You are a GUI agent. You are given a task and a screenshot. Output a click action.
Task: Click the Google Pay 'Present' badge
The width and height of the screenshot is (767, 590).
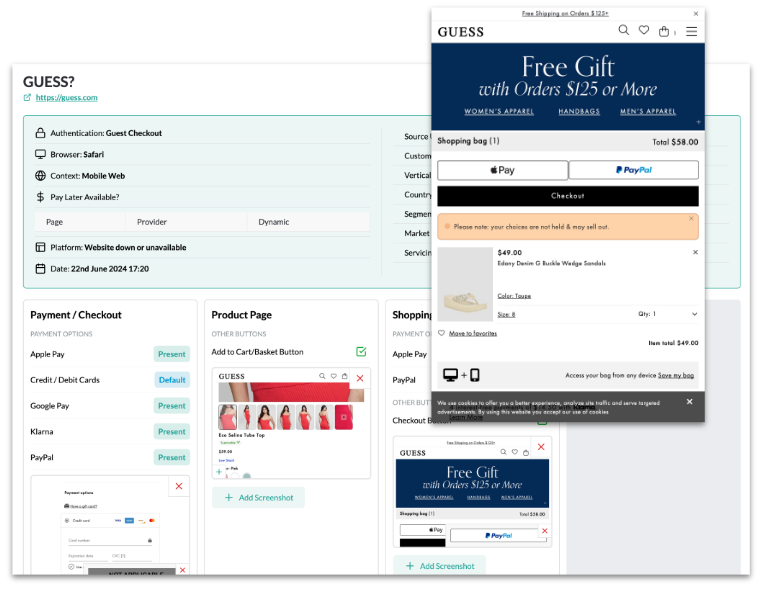172,406
